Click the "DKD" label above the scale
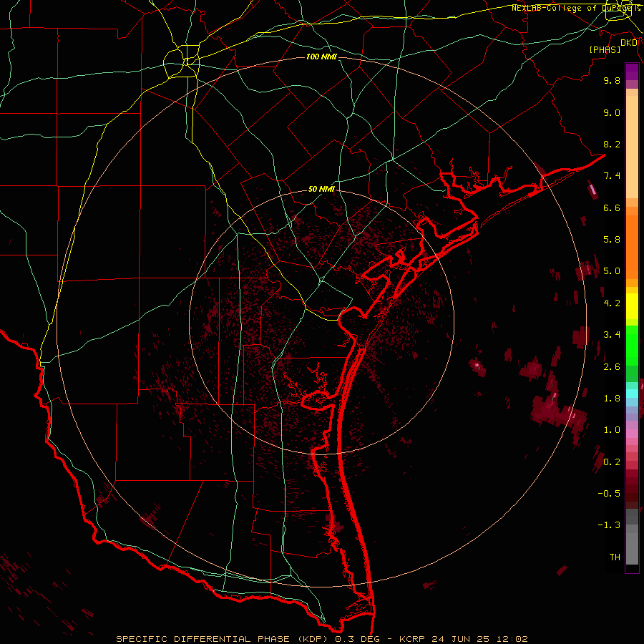 629,43
